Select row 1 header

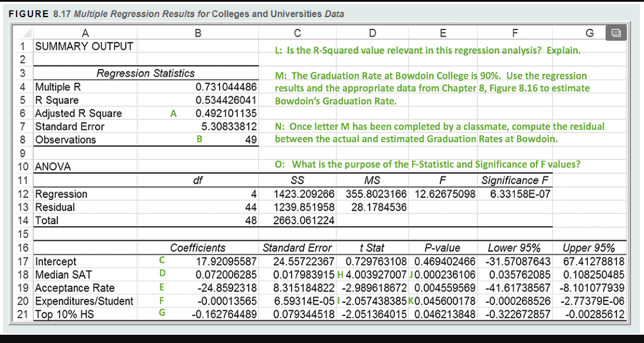point(24,47)
